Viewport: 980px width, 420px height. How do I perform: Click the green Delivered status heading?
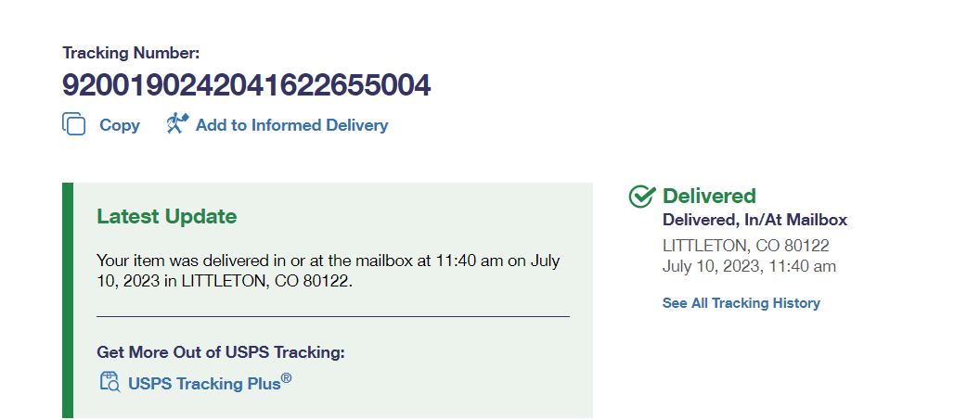(x=709, y=196)
